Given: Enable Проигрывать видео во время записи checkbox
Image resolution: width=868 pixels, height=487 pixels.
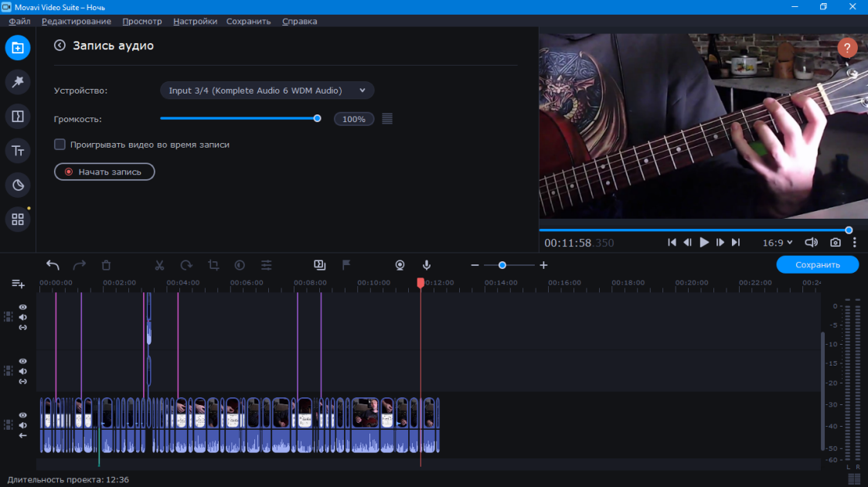Looking at the screenshot, I should point(60,145).
